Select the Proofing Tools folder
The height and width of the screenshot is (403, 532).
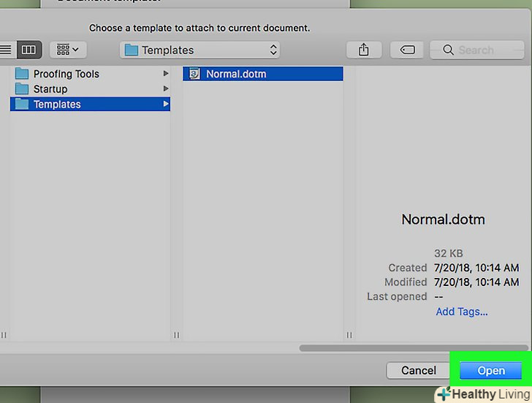pos(90,74)
